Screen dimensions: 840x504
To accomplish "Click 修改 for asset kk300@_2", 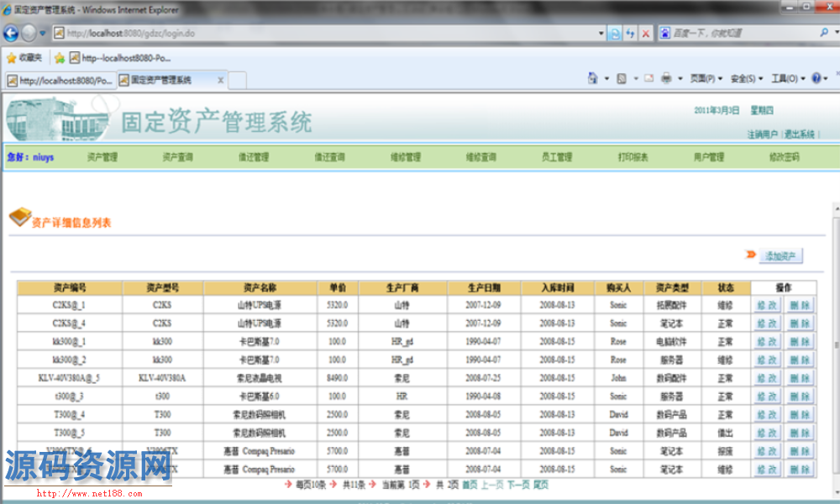I will tap(767, 360).
